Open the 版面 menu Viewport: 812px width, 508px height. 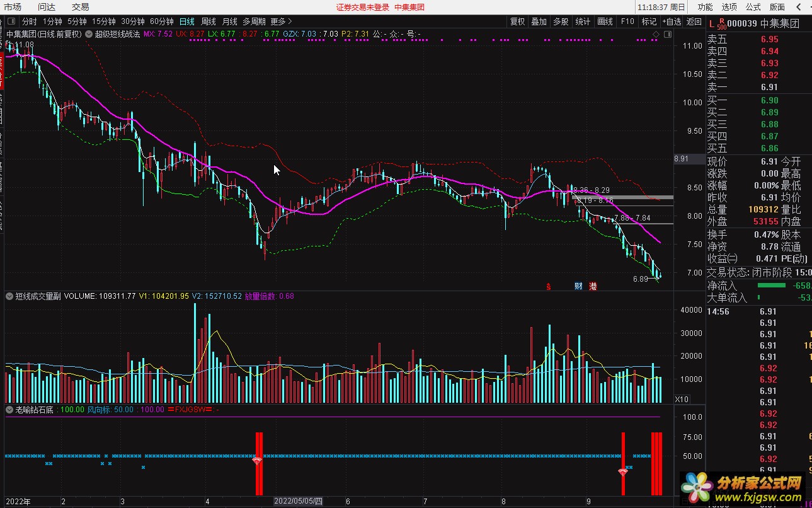tap(777, 7)
